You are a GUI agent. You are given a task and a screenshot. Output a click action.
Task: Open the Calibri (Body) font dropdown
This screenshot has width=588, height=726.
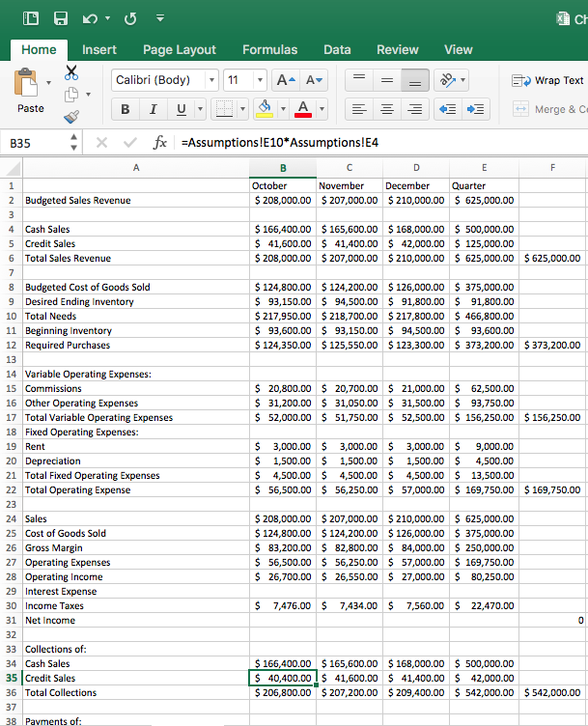pyautogui.click(x=211, y=80)
